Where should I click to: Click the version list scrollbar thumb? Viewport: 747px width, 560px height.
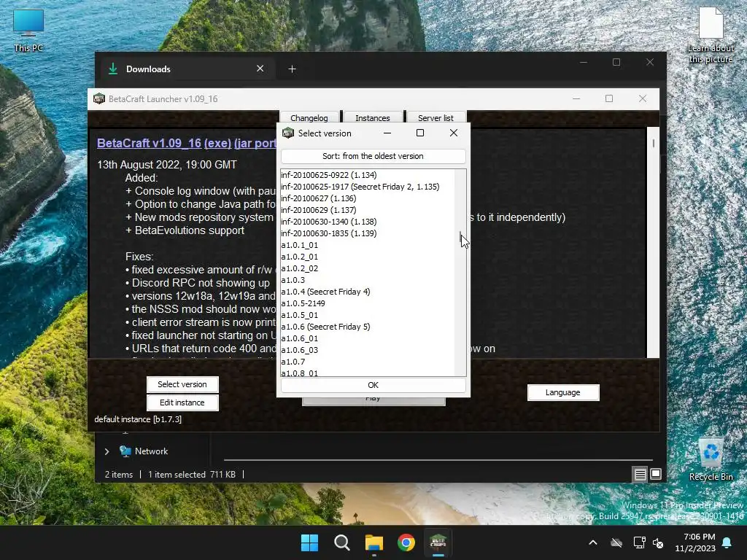pos(461,237)
